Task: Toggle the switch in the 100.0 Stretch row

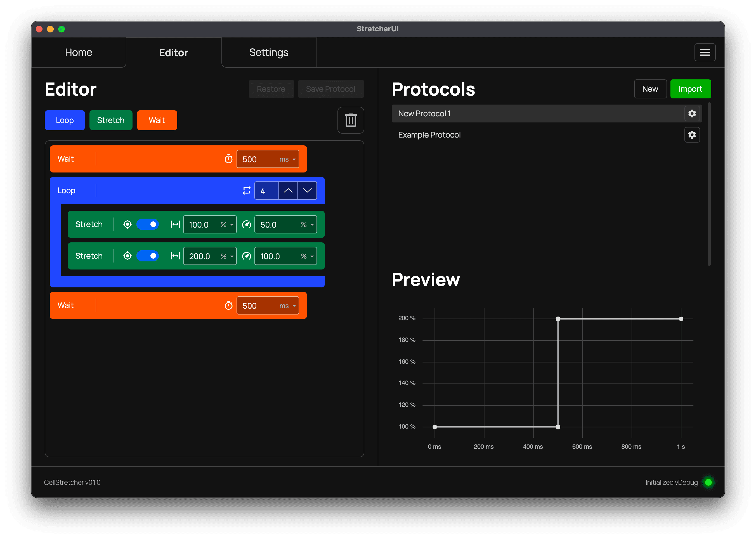Action: tap(148, 224)
